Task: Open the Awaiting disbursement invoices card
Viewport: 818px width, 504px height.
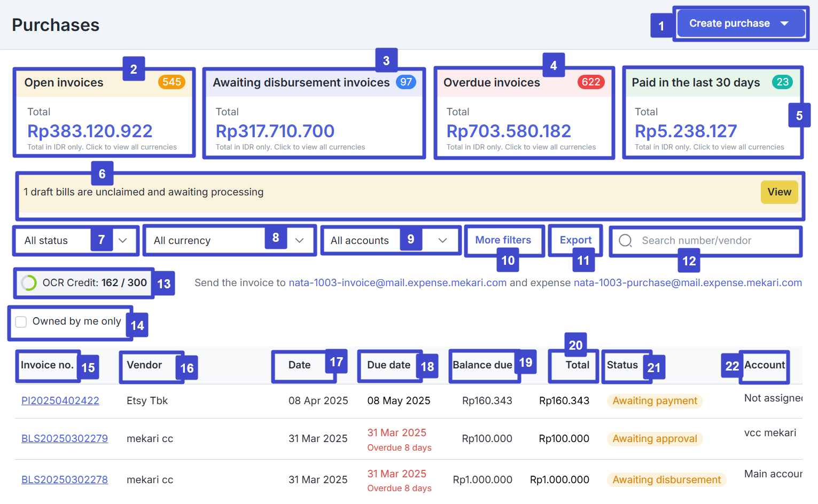Action: click(314, 112)
